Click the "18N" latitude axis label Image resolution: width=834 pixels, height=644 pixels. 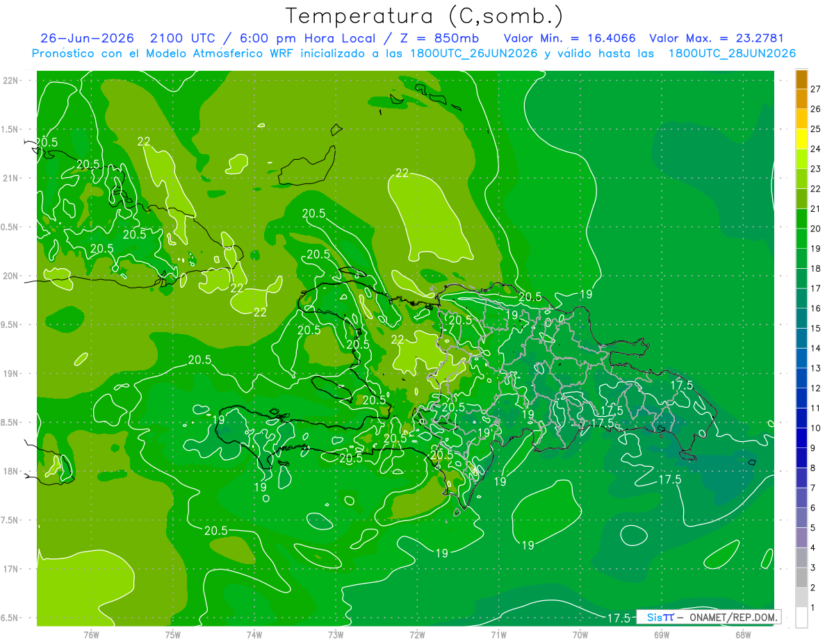point(12,471)
